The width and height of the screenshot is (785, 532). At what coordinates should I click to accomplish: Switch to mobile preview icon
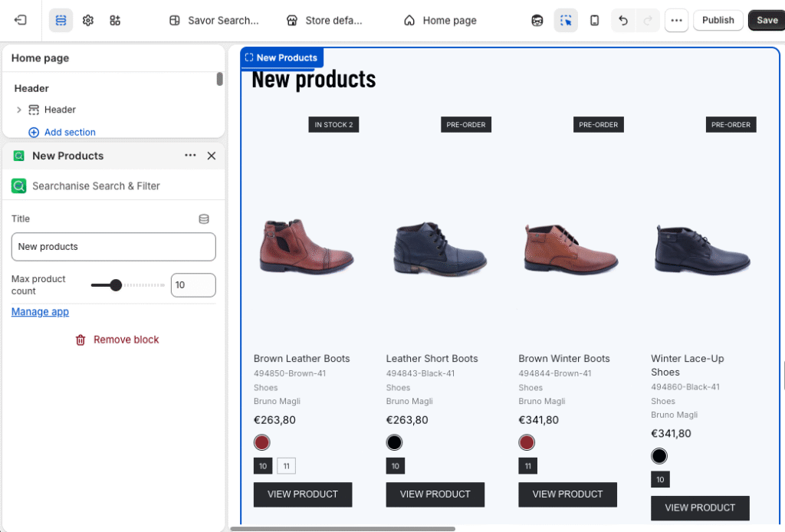pos(594,21)
